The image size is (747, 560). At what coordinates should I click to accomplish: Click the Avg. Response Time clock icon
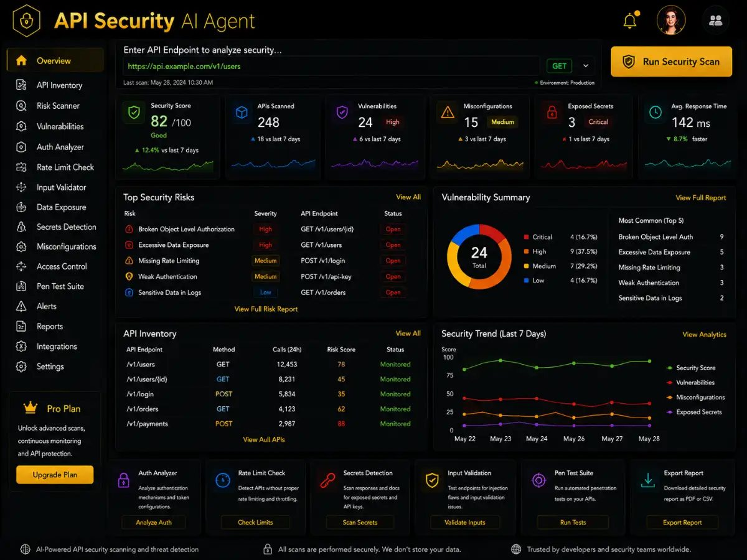(x=655, y=113)
